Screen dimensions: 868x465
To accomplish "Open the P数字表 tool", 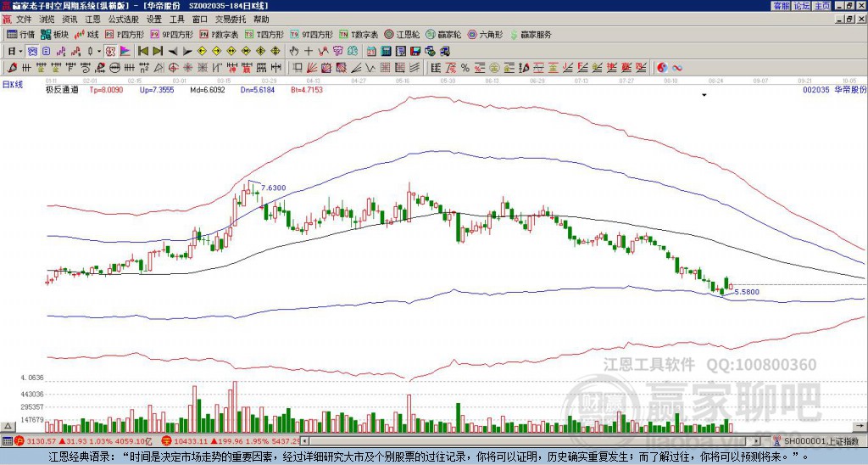I will (219, 34).
